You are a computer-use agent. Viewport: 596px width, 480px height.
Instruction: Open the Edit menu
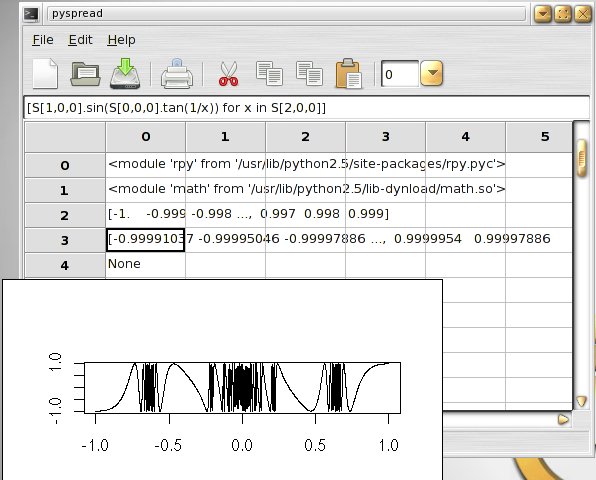80,40
